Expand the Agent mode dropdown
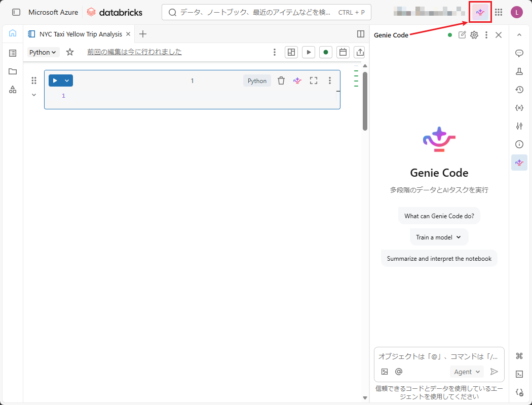 coord(467,372)
